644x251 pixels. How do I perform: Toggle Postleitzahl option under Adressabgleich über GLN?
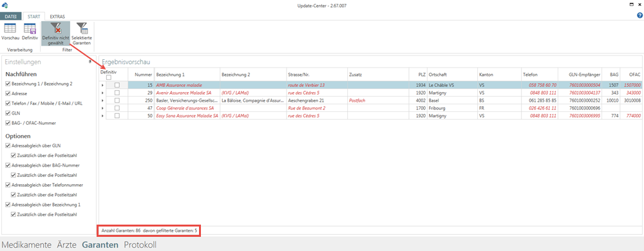point(14,156)
